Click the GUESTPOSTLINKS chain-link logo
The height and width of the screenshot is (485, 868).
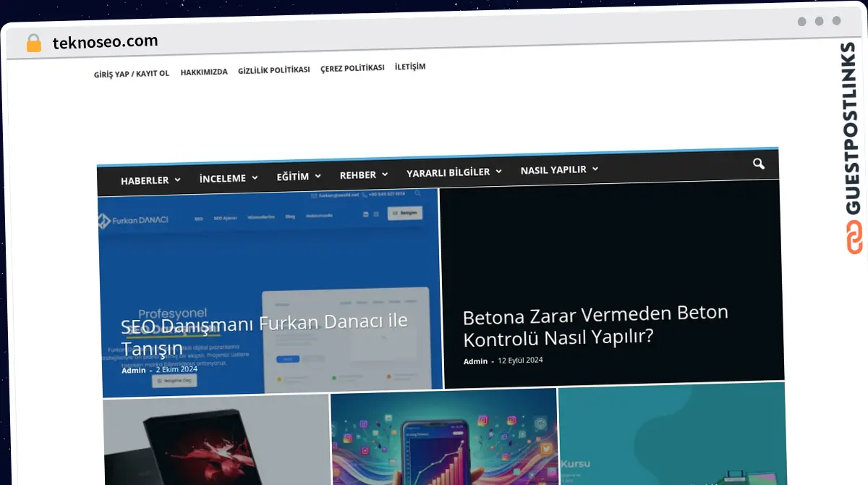tap(854, 236)
